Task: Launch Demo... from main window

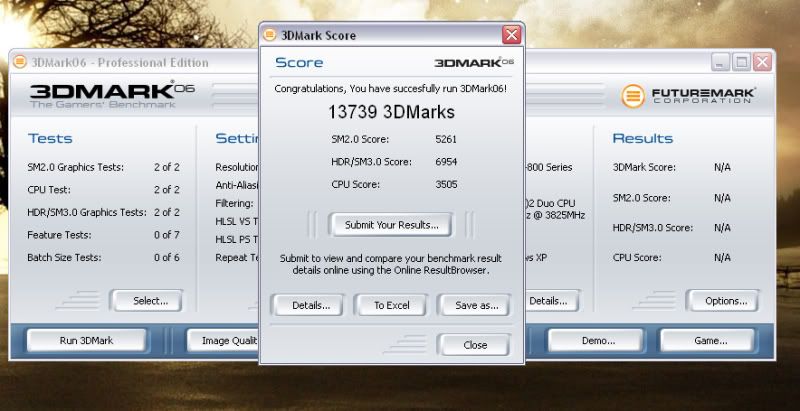Action: [x=598, y=341]
